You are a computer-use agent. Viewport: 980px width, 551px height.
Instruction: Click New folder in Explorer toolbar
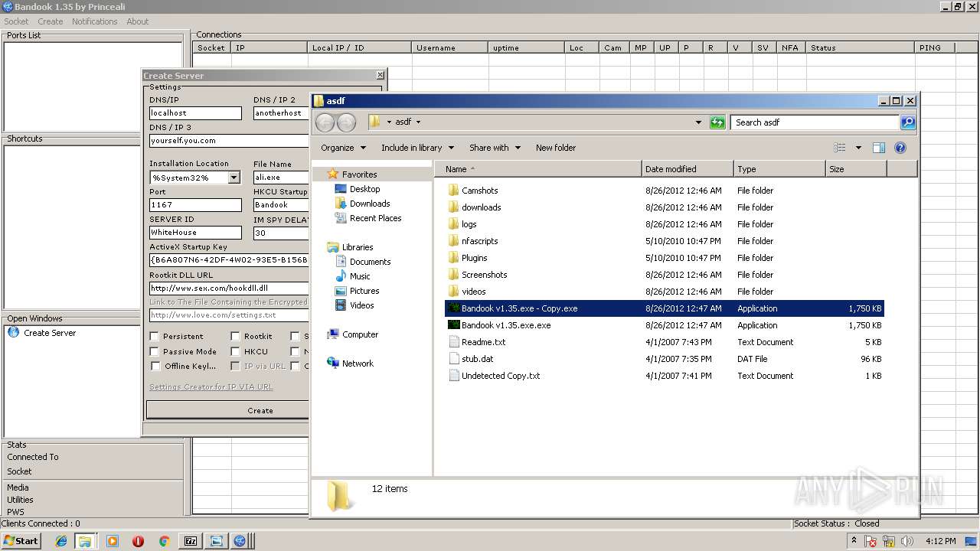tap(556, 148)
